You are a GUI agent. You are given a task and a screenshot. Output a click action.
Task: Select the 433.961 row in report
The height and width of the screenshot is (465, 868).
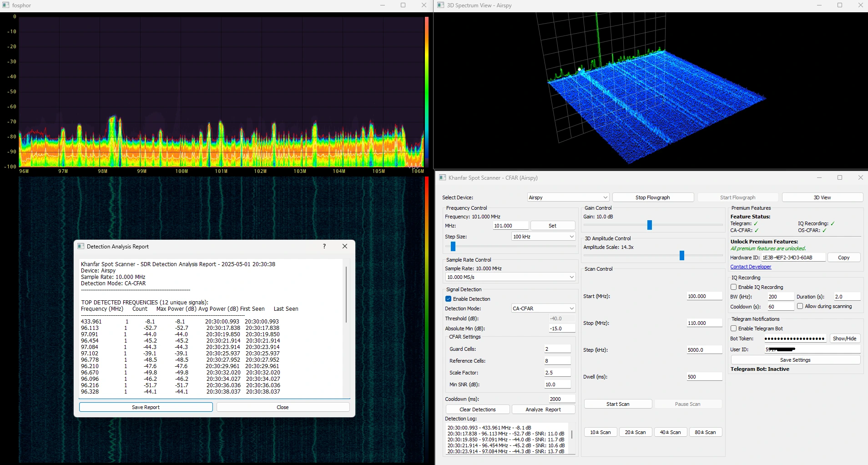click(180, 321)
